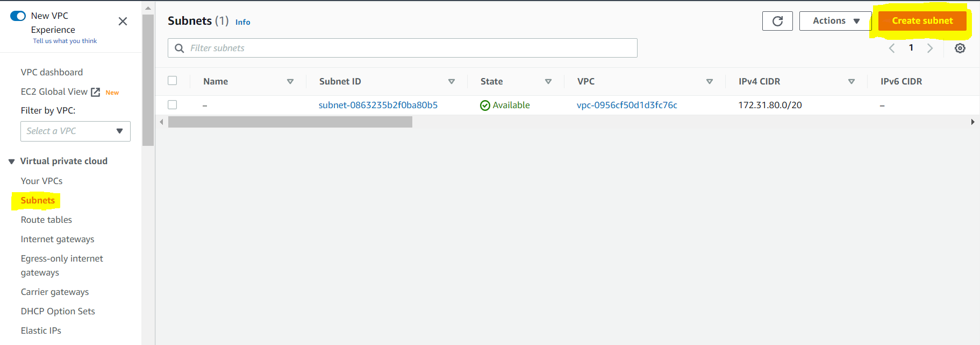
Task: Click the Available state green checkmark icon
Action: tap(484, 105)
